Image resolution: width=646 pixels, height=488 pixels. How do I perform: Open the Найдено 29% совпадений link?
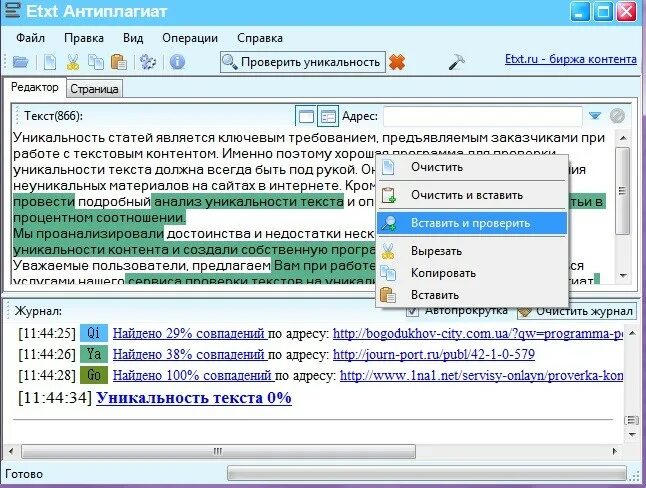[x=189, y=333]
